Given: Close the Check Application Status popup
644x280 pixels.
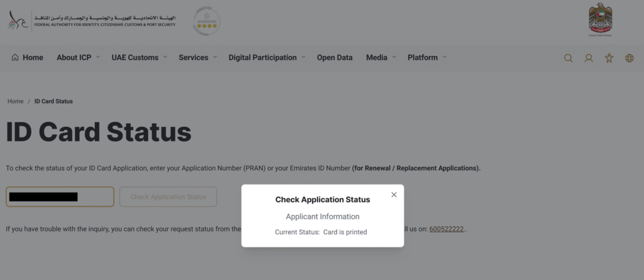Looking at the screenshot, I should [x=394, y=195].
